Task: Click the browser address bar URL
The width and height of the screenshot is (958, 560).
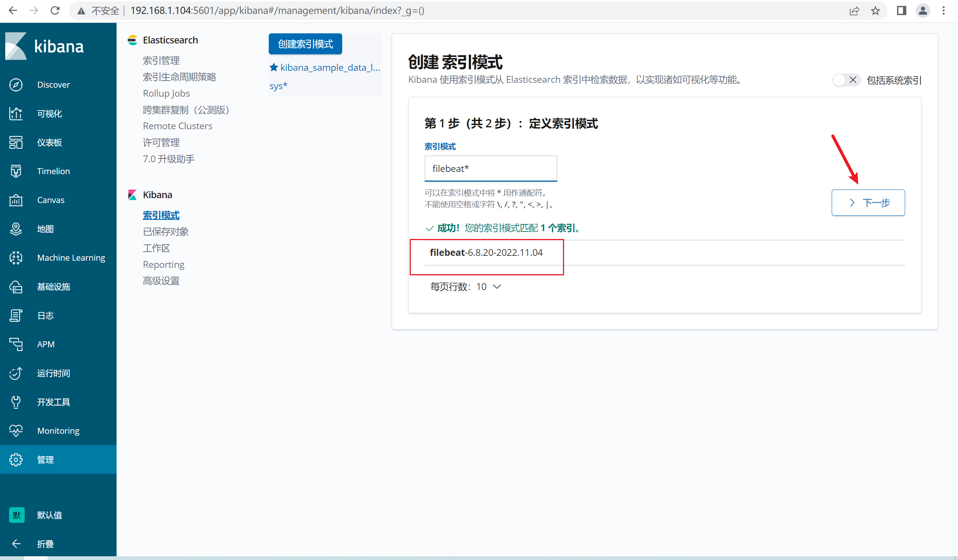Action: [x=277, y=10]
